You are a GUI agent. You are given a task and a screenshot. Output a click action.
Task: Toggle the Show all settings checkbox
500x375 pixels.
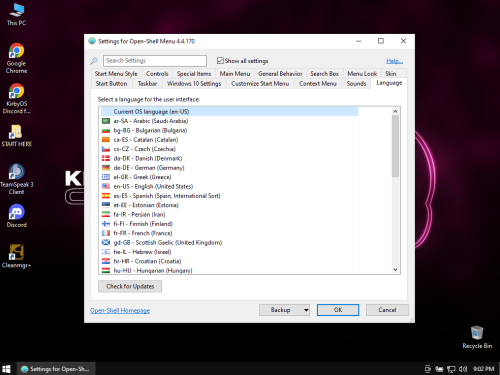click(220, 61)
